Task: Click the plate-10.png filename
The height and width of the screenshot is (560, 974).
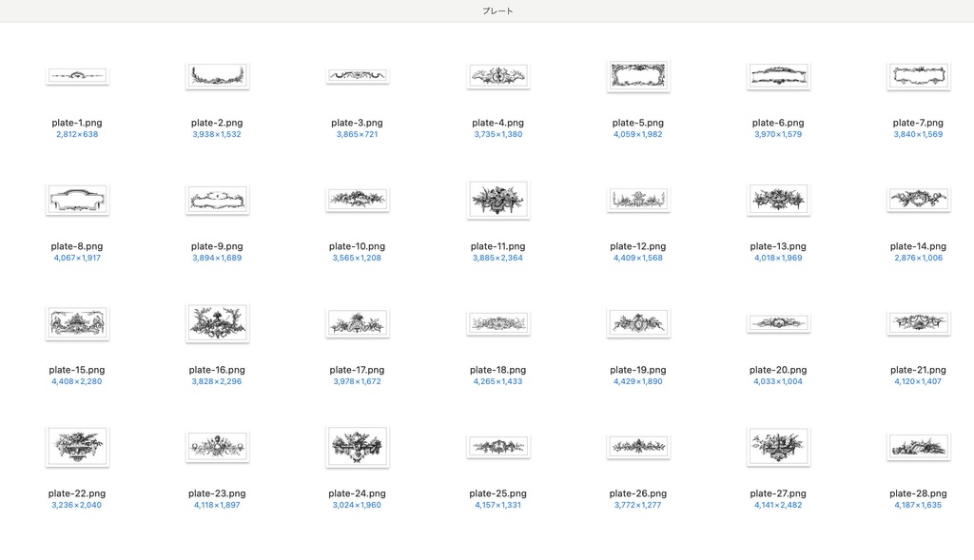Action: tap(358, 246)
